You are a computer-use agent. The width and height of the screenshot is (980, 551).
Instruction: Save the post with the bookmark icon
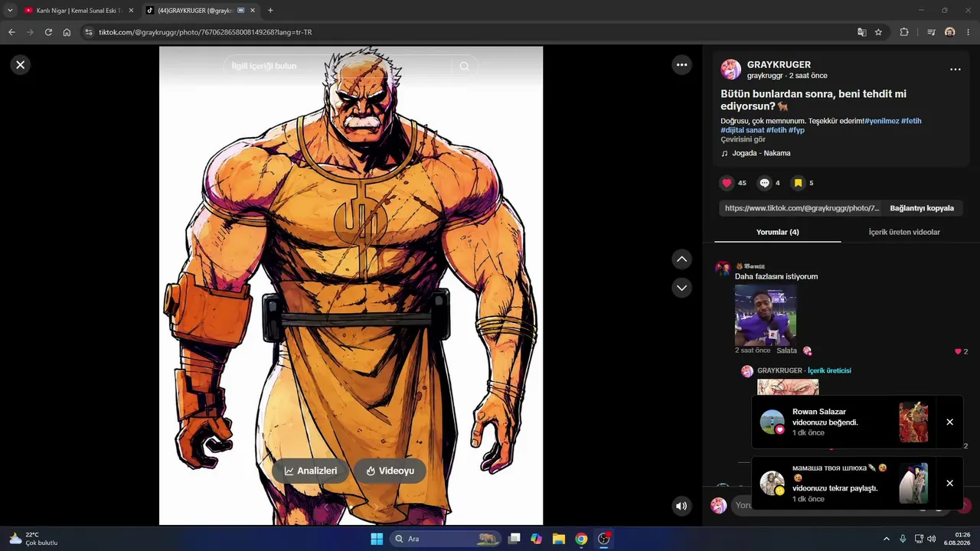(798, 183)
